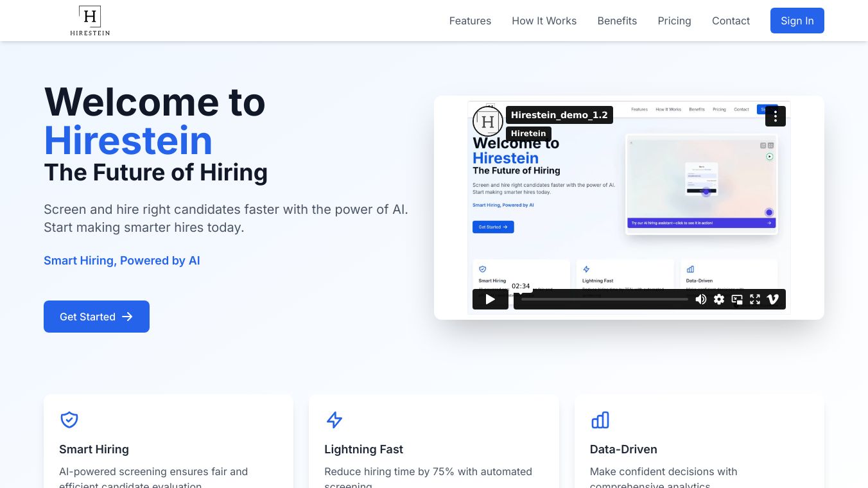The width and height of the screenshot is (868, 488).
Task: Click the 'Start making smarter hires today.' text
Action: 144,227
